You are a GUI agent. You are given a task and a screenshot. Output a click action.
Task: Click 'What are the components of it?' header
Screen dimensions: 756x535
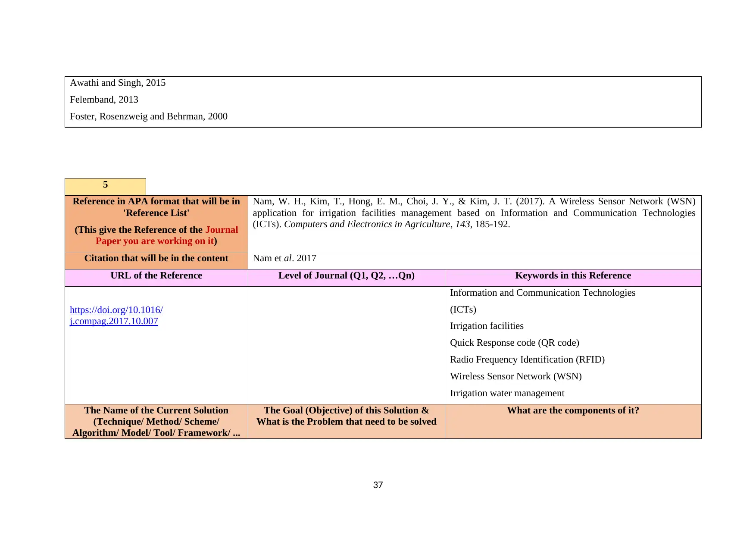click(573, 422)
